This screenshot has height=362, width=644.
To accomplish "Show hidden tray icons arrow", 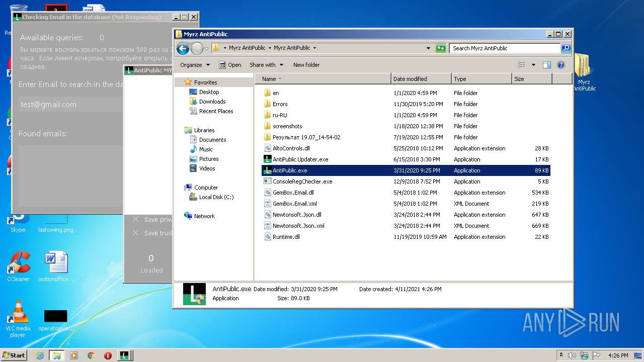I will (x=561, y=355).
